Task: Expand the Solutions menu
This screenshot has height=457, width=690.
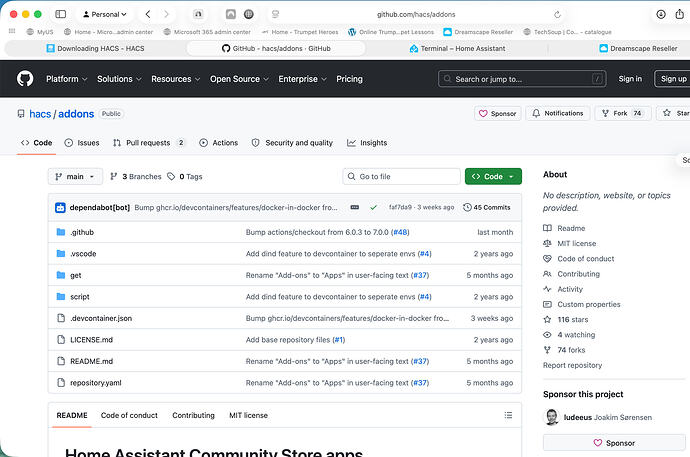Action: tap(119, 79)
